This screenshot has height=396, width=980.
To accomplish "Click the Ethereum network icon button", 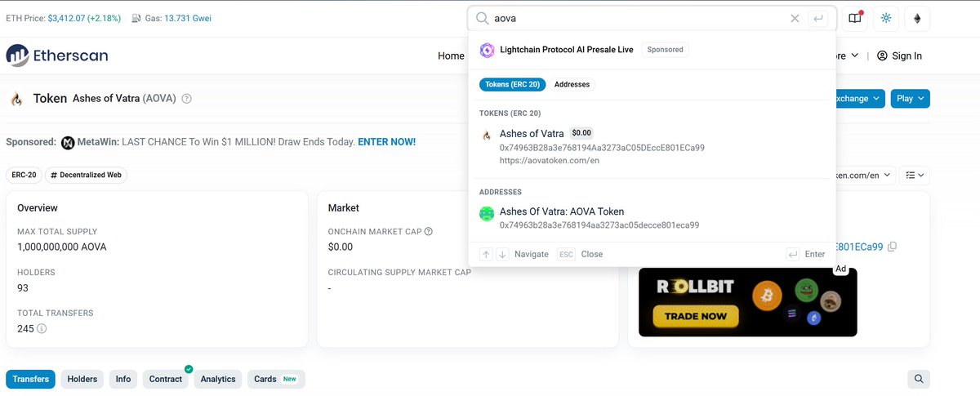I will coord(918,18).
